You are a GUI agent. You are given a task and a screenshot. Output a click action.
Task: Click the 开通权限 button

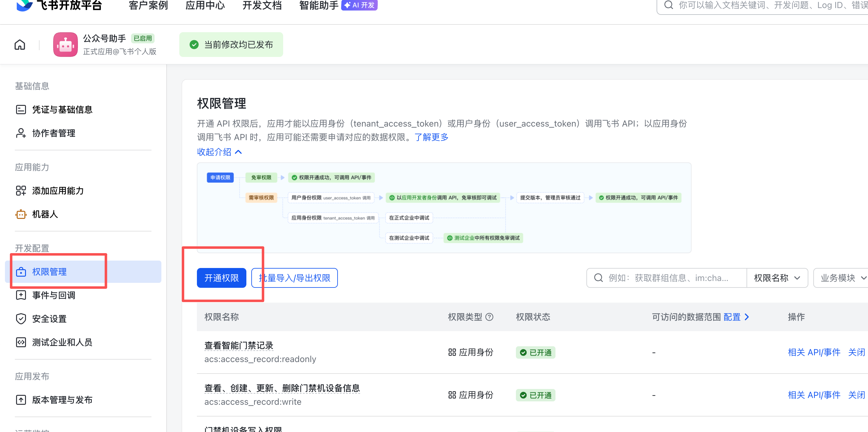[x=221, y=278]
